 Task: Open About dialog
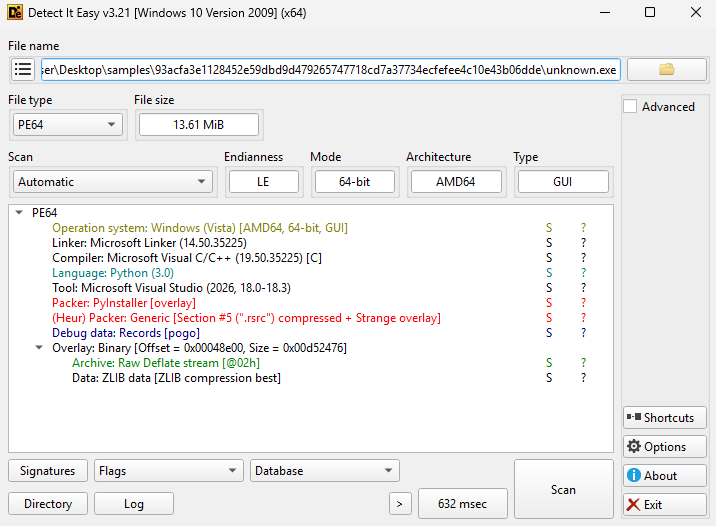664,475
